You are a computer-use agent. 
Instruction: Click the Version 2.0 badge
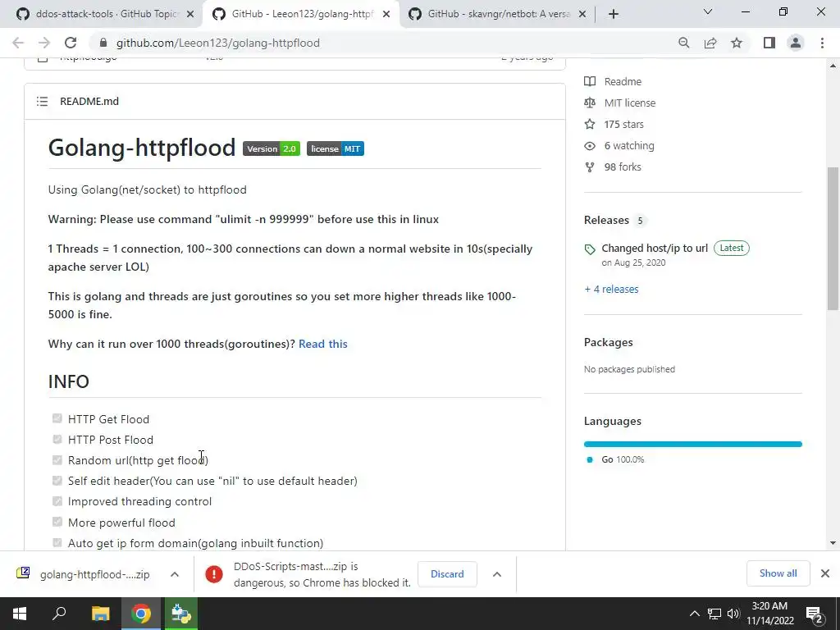271,149
